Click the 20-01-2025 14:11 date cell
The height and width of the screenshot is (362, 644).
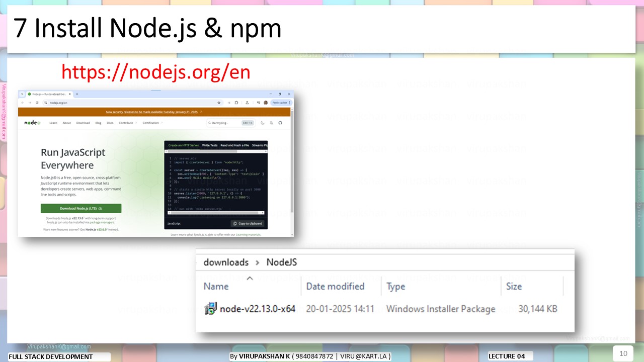[340, 309]
